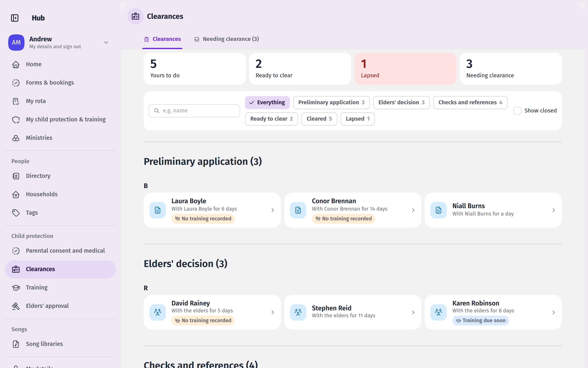
Task: Open Karen Robinson's card chevron
Action: [553, 312]
